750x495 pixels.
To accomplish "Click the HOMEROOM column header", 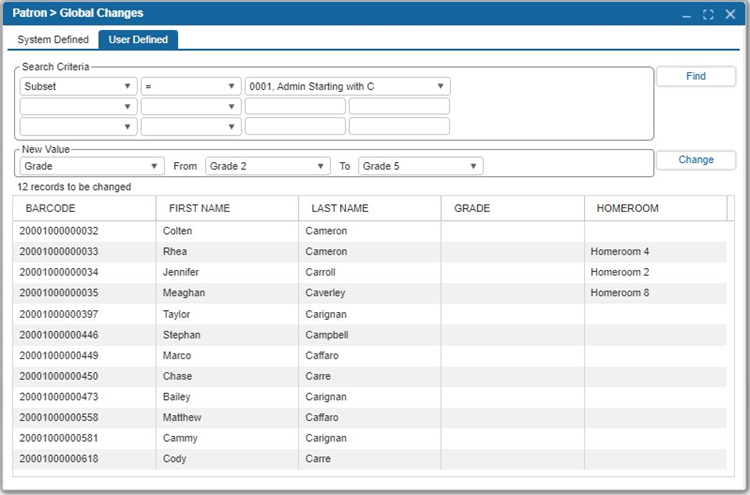I will click(655, 208).
